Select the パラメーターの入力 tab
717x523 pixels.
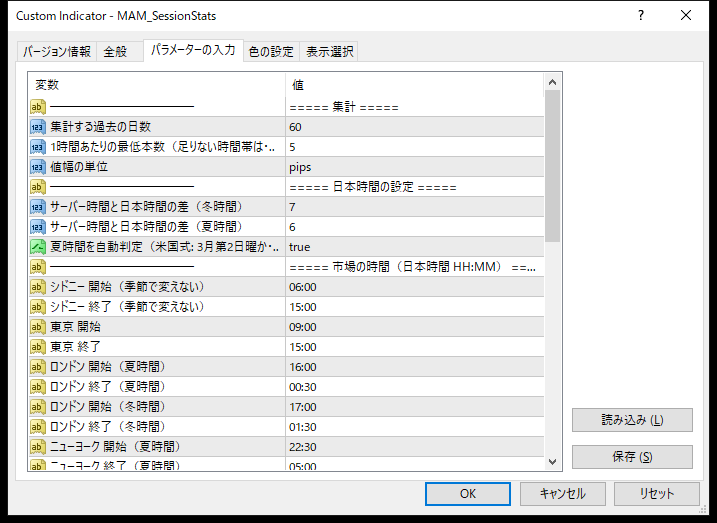193,50
